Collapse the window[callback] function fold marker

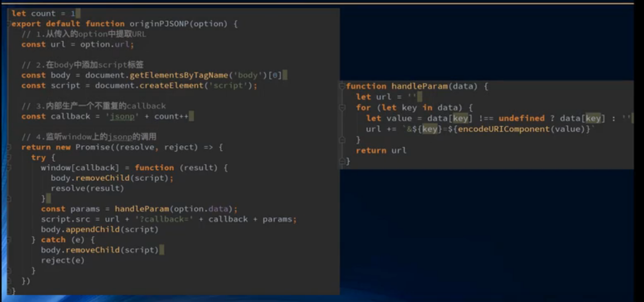pos(9,168)
